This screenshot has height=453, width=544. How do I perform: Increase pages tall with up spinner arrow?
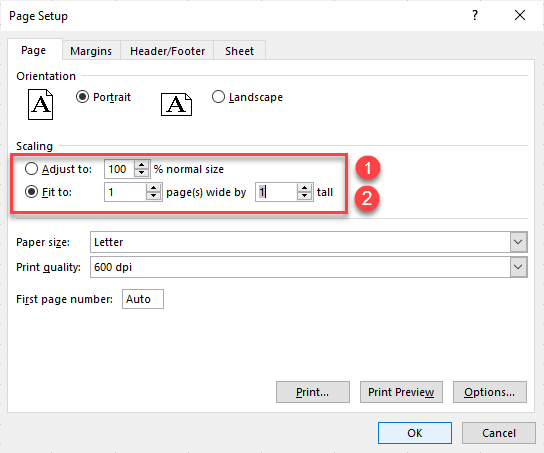coord(305,188)
